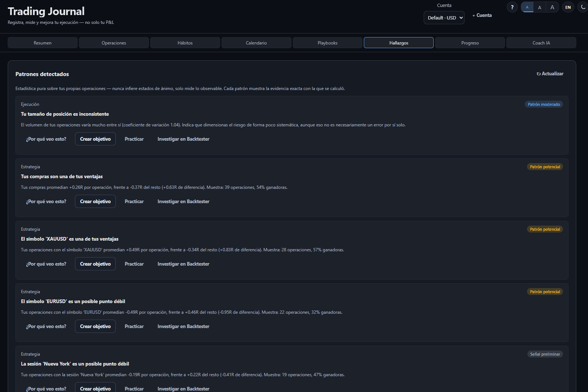Image resolution: width=588 pixels, height=392 pixels.
Task: Refresh patterns with Actualizar
Action: (550, 73)
